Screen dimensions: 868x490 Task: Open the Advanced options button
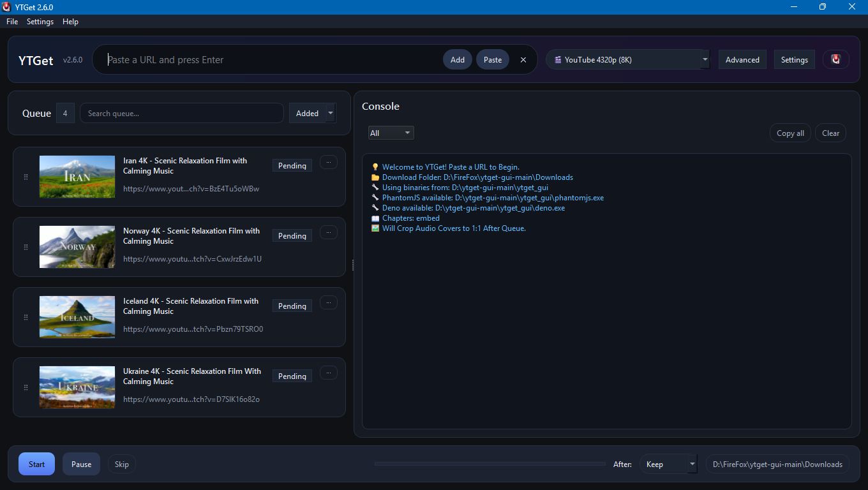point(742,60)
